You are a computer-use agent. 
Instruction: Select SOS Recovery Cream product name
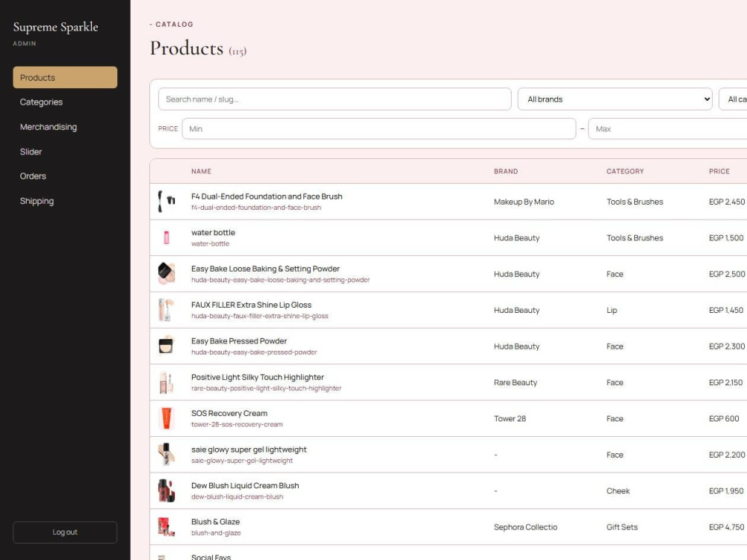(x=229, y=414)
